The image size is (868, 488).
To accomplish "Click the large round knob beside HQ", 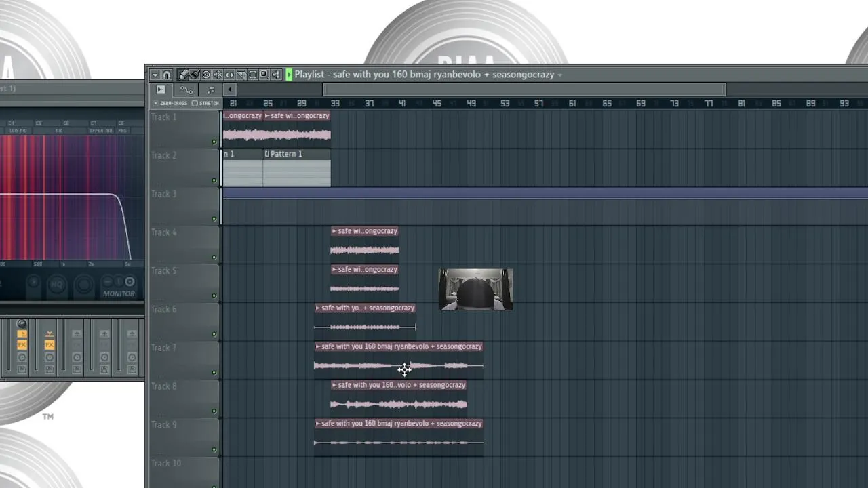I will (83, 285).
